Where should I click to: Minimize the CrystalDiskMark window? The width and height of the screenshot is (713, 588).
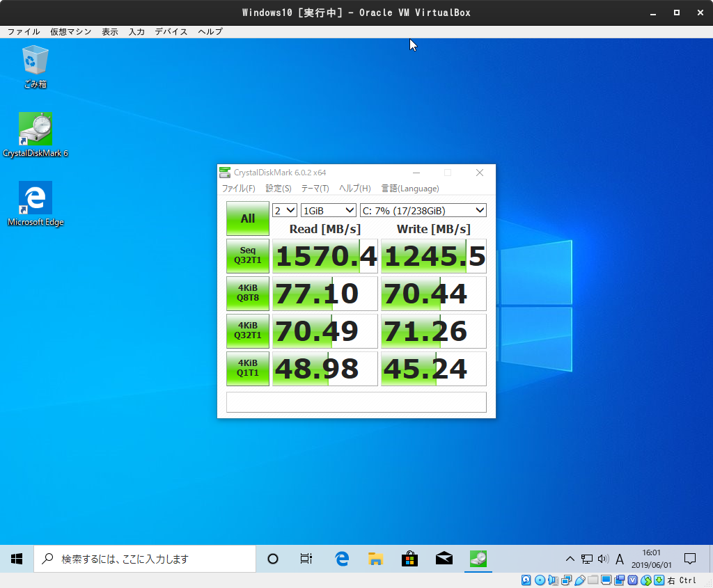[x=416, y=173]
